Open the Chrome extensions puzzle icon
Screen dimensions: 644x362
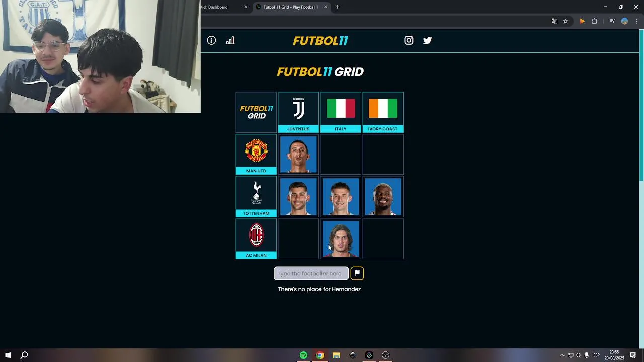coord(595,21)
